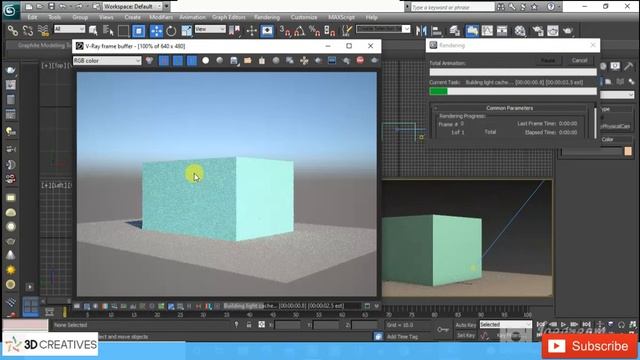
Task: Open the Tools menu
Action: [55, 17]
